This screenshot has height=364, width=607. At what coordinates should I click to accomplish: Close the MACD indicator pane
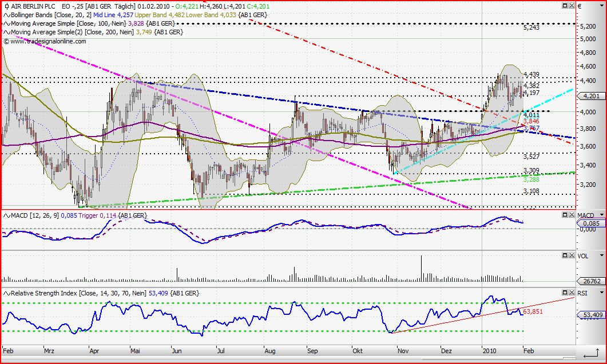coord(572,215)
